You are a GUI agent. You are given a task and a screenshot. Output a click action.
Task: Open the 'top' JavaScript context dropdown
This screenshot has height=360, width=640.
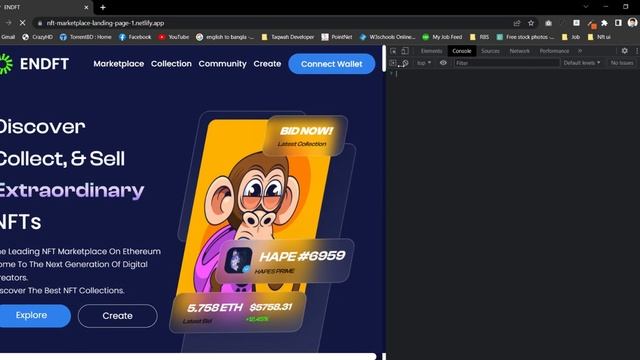coord(424,63)
